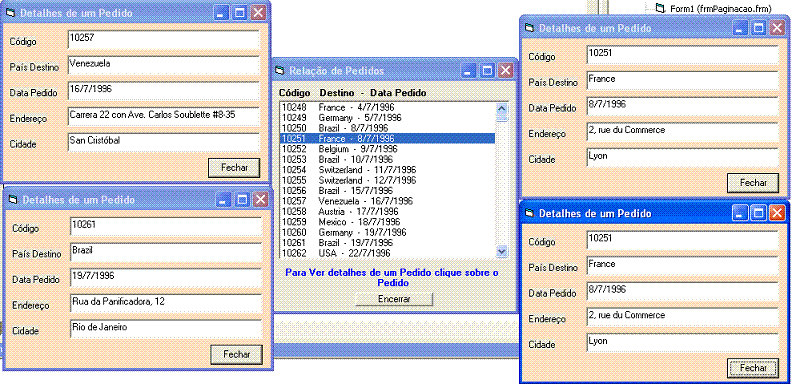Screen dimensions: 792x384
Task: Close the Relação de Pedidos window
Action: (505, 71)
